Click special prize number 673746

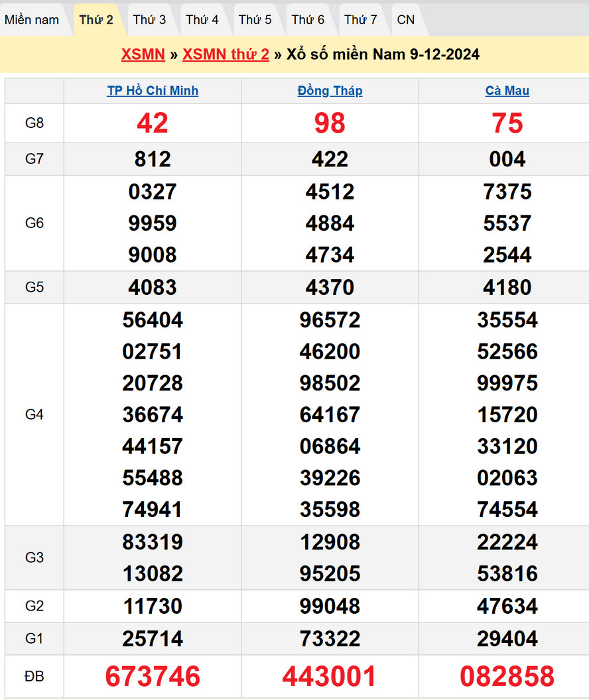(153, 676)
